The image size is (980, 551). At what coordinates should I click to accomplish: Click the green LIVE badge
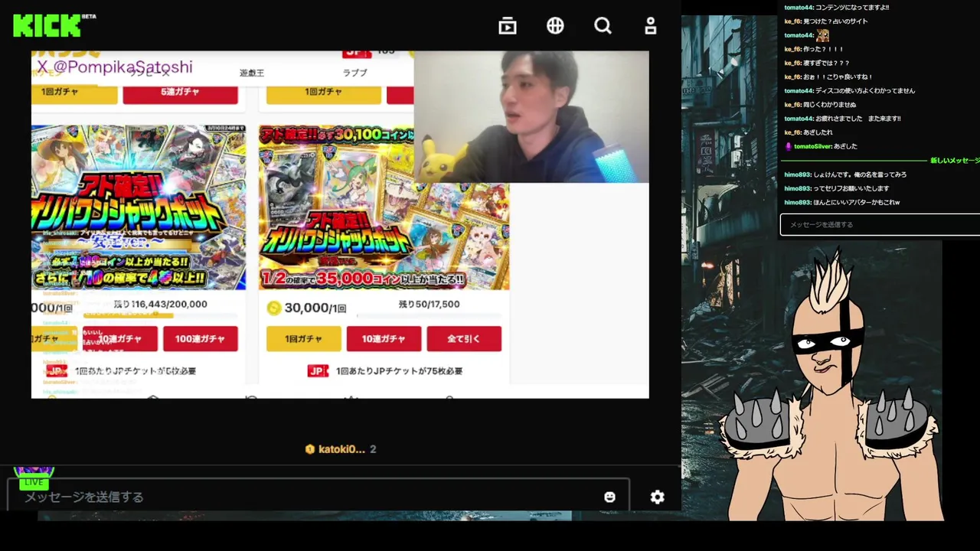click(x=34, y=482)
